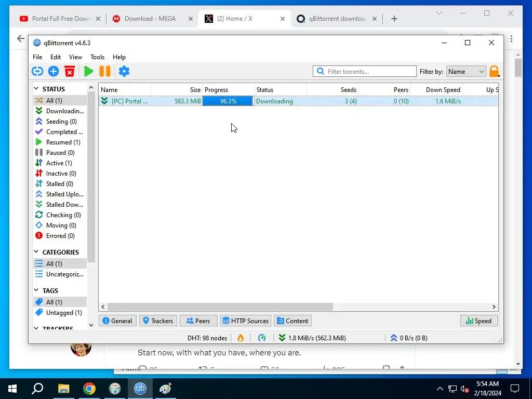The width and height of the screenshot is (532, 399).
Task: Open the File menu
Action: pyautogui.click(x=37, y=57)
